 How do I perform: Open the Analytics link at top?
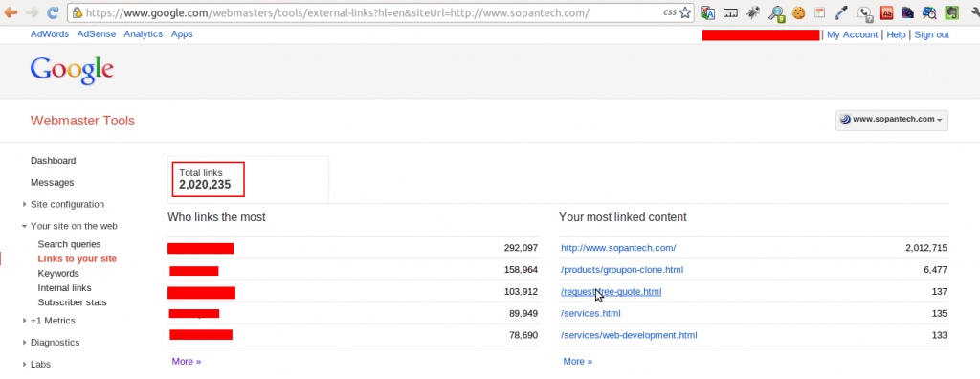pos(144,34)
